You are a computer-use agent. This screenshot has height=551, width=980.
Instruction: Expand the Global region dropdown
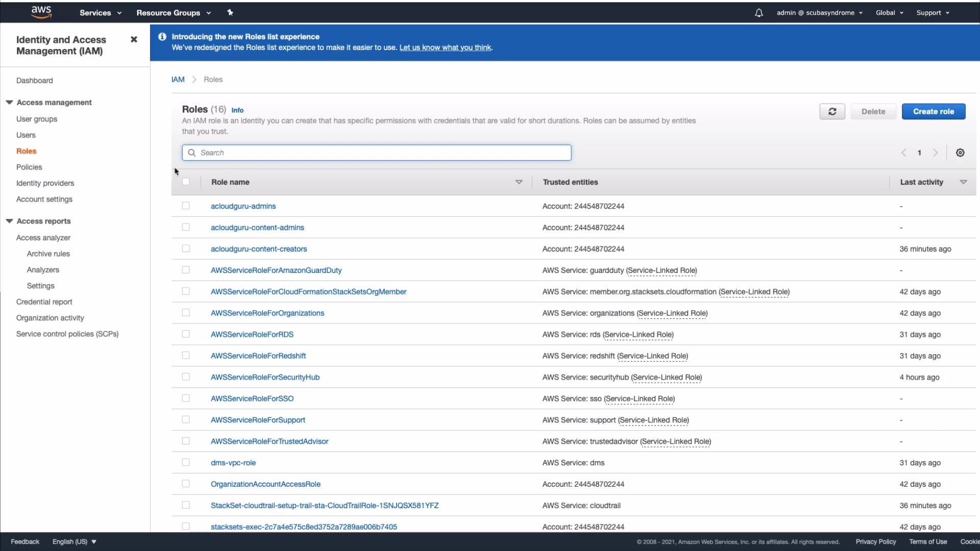click(889, 13)
